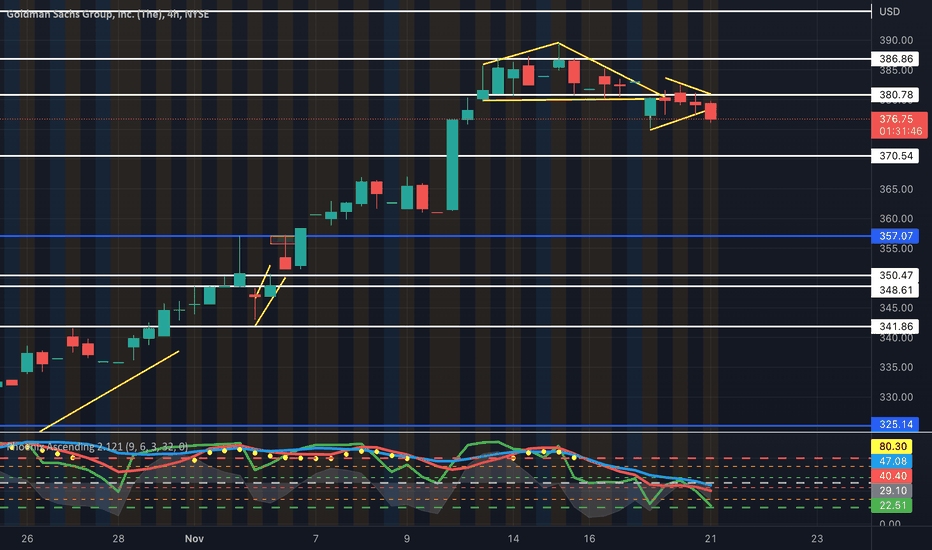Select the 386.86 price level label
The height and width of the screenshot is (550, 932).
click(895, 59)
